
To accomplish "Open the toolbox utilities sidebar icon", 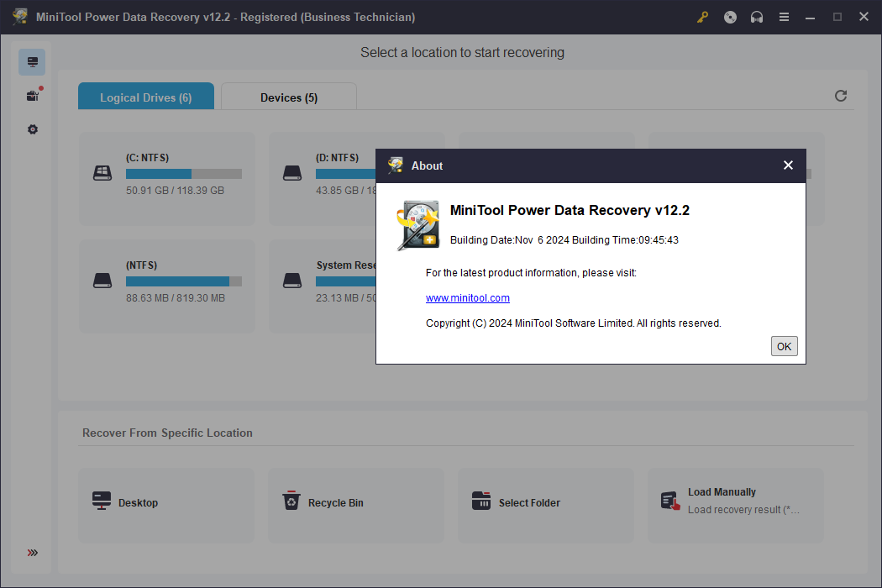I will (x=33, y=96).
